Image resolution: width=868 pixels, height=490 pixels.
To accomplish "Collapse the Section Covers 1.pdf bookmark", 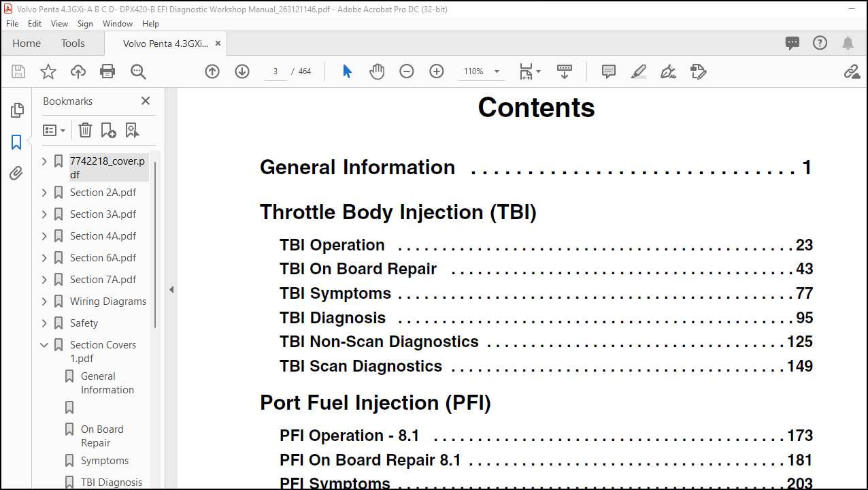I will point(44,345).
